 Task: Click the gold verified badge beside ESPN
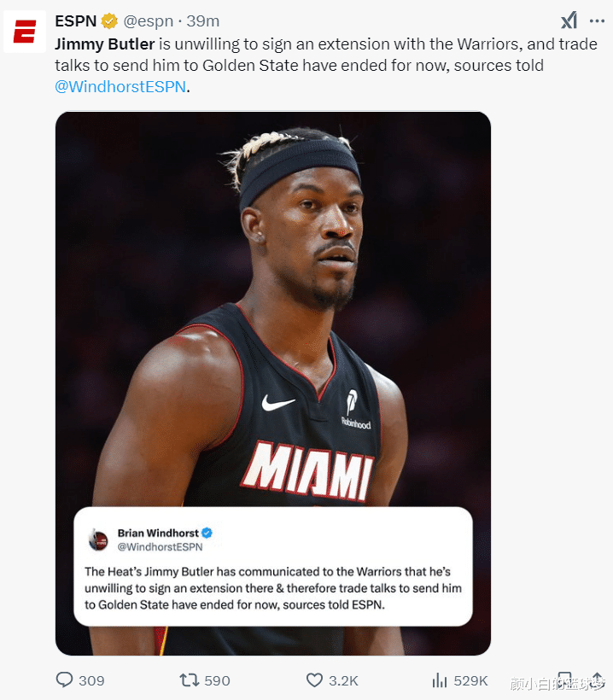pyautogui.click(x=109, y=21)
